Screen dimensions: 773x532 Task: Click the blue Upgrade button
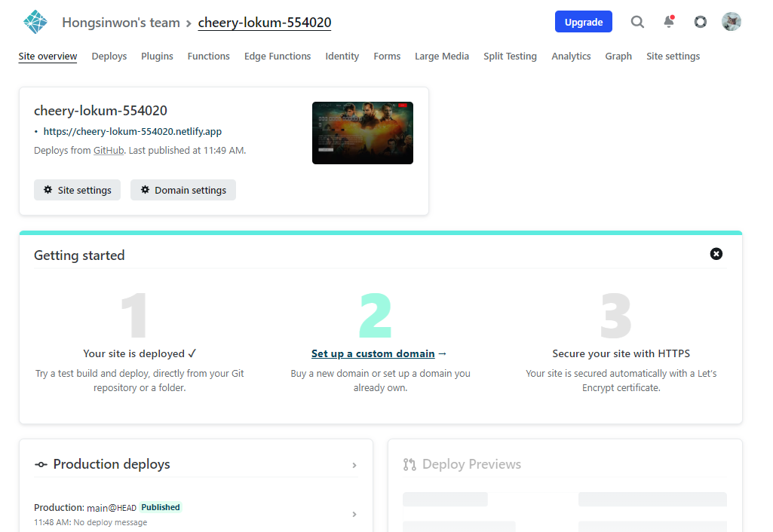pos(584,22)
